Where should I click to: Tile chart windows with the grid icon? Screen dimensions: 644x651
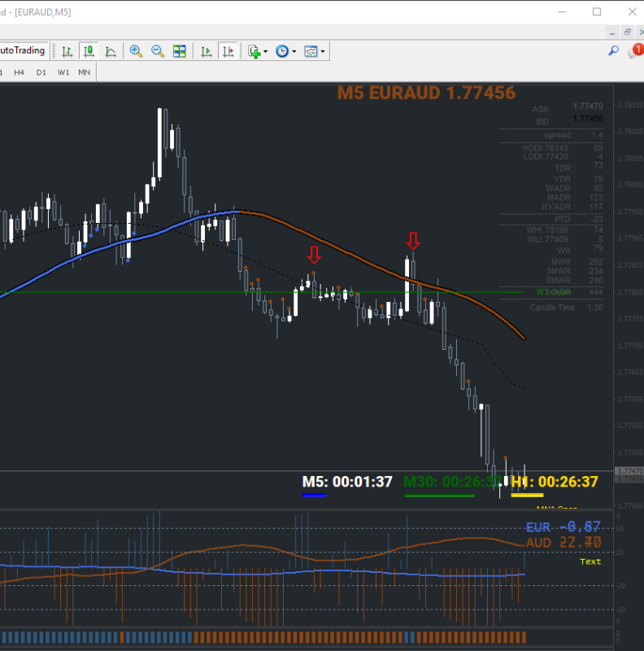[179, 51]
